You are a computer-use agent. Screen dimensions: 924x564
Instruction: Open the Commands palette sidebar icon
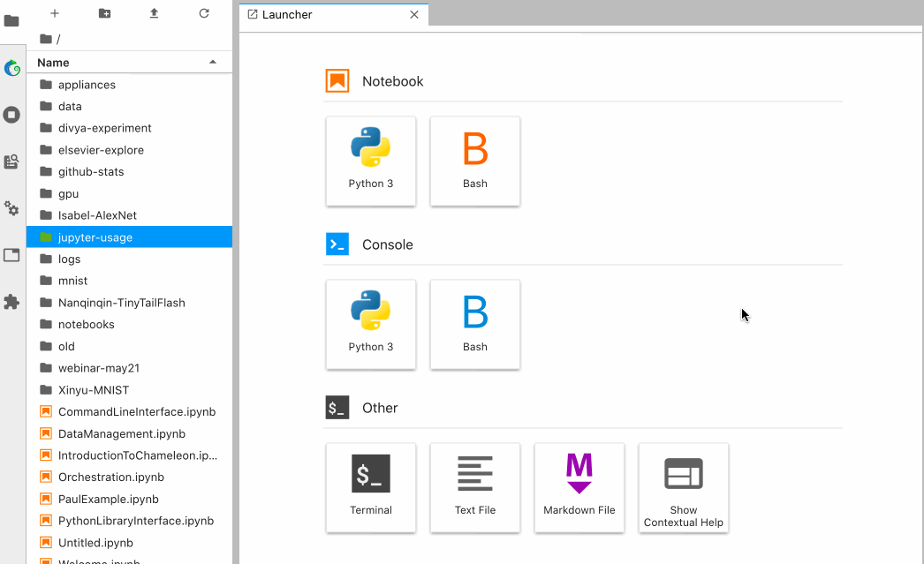[x=11, y=162]
